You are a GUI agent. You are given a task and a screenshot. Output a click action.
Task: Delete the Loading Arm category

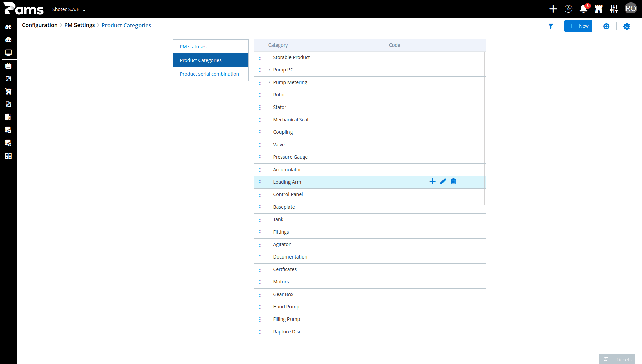click(x=453, y=181)
